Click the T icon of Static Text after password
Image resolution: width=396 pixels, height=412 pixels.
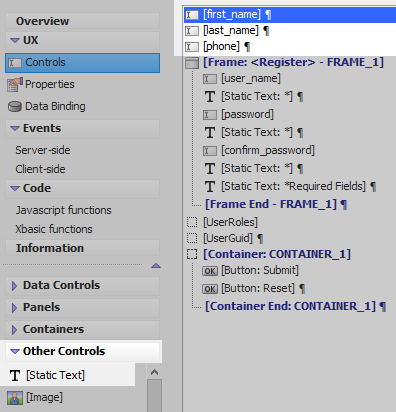click(x=210, y=133)
